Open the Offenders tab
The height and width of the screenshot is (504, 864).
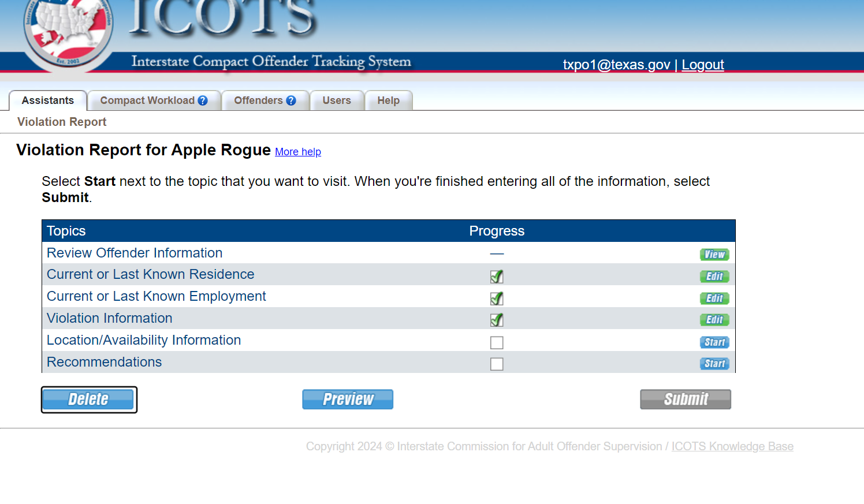(x=265, y=100)
